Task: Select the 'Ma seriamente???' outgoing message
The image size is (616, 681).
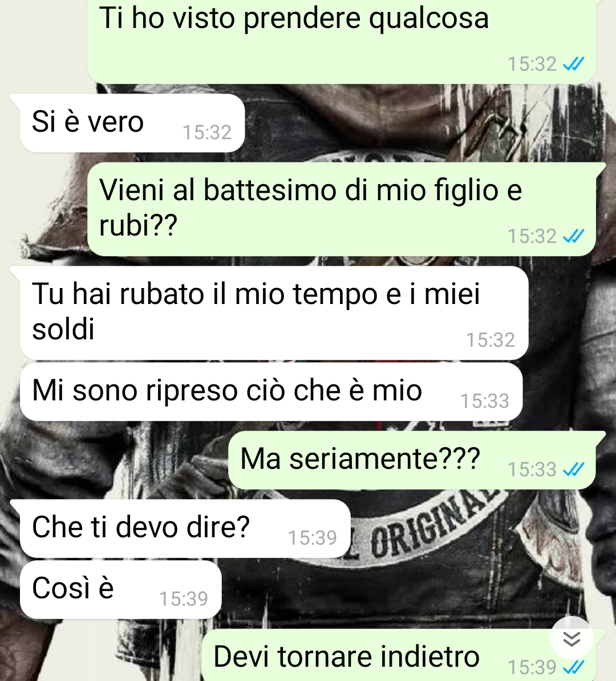Action: (412, 460)
